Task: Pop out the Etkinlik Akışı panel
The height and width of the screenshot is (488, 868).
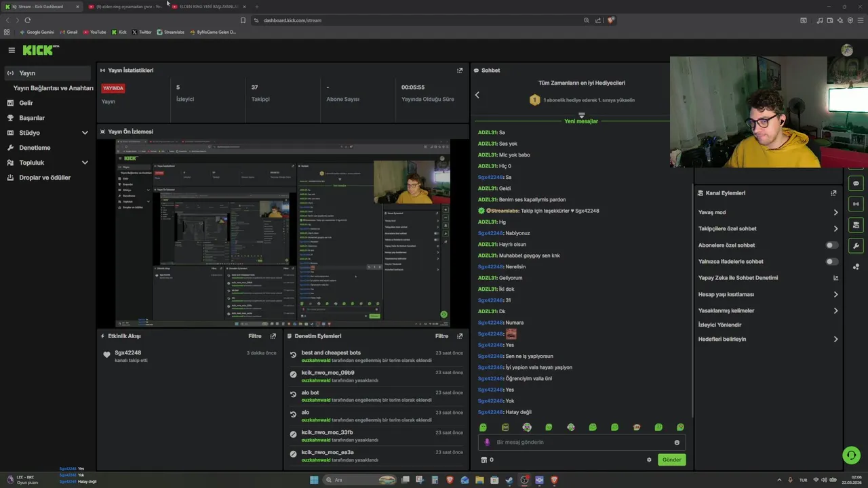Action: coord(273,336)
